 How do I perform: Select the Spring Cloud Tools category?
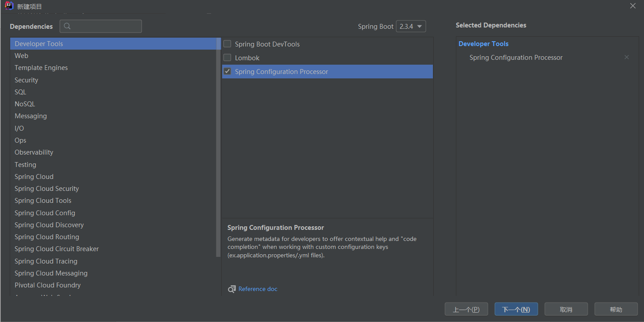coord(113,200)
